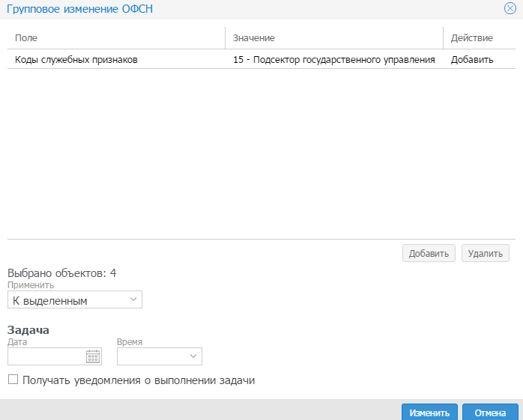Image resolution: width=523 pixels, height=420 pixels.
Task: Expand the Время dropdown
Action: [x=160, y=356]
